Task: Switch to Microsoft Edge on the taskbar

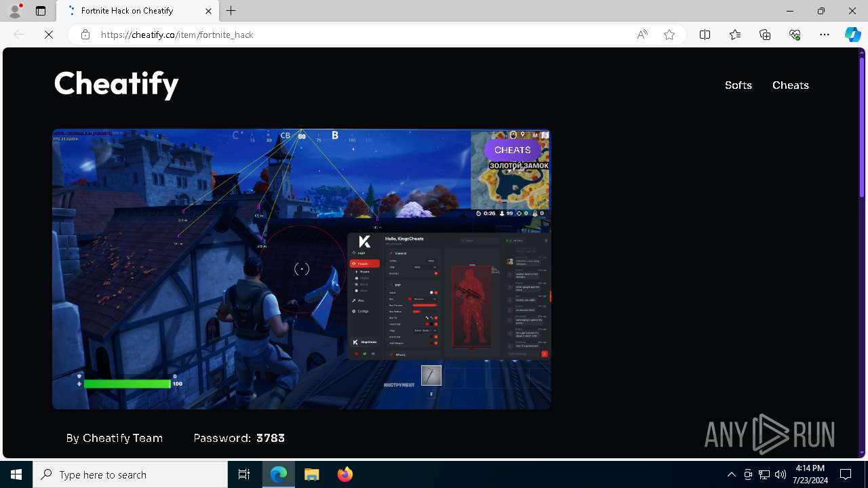Action: click(279, 474)
